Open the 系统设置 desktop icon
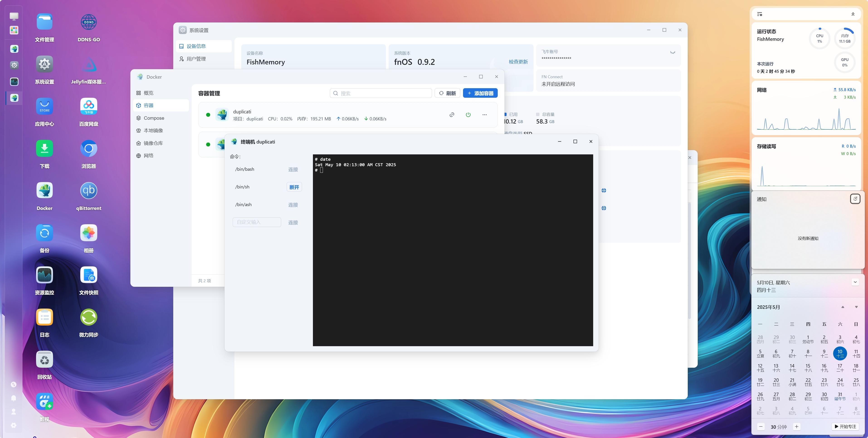The height and width of the screenshot is (438, 868). [x=44, y=64]
